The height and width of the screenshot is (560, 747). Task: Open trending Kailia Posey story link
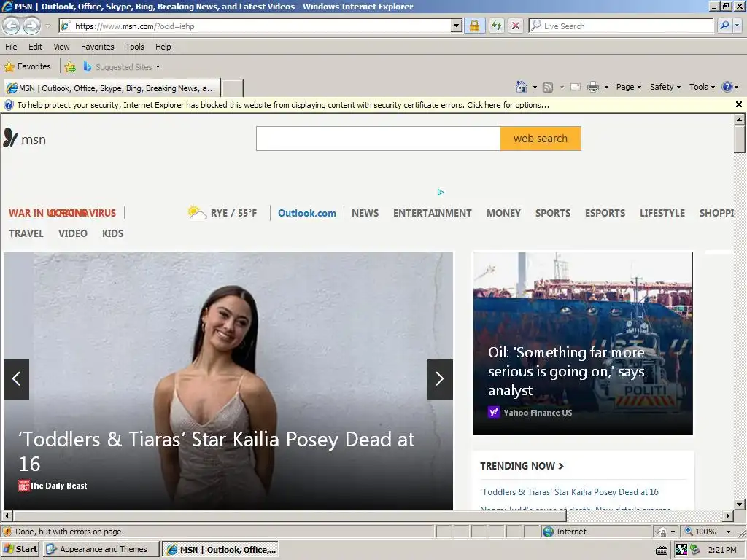coord(569,492)
